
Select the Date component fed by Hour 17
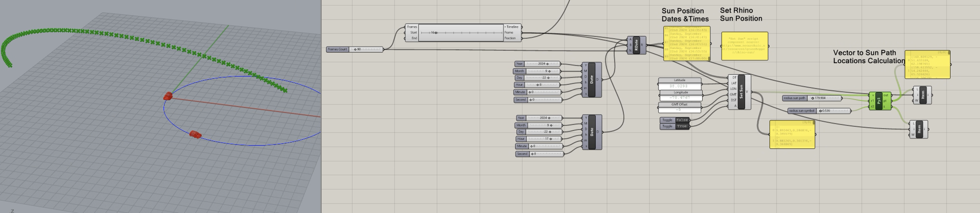(592, 132)
